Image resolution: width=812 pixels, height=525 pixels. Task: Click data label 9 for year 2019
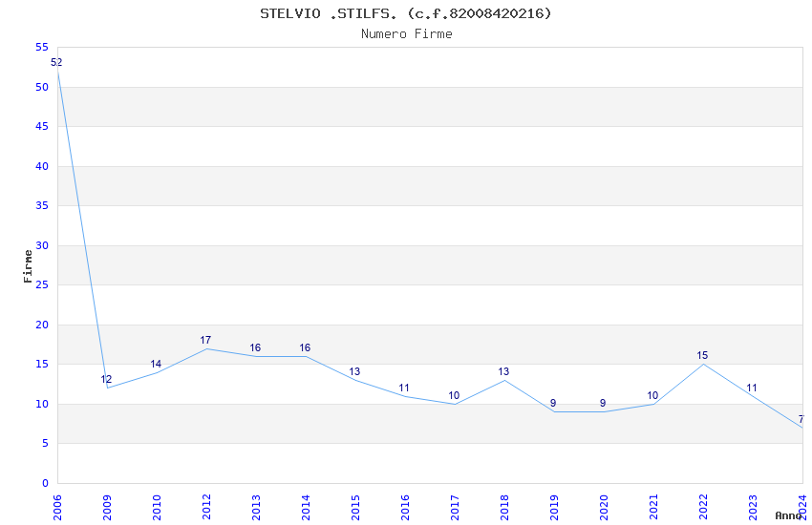[x=553, y=403]
